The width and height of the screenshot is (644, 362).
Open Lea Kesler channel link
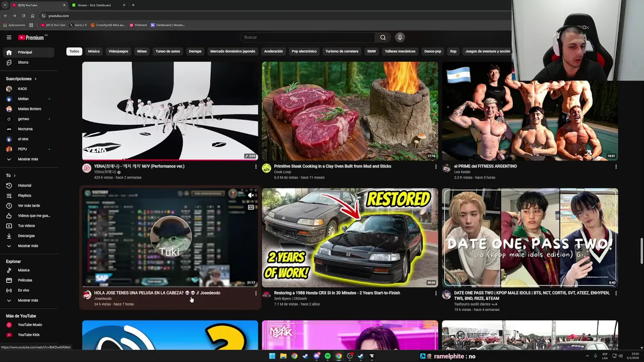(462, 172)
